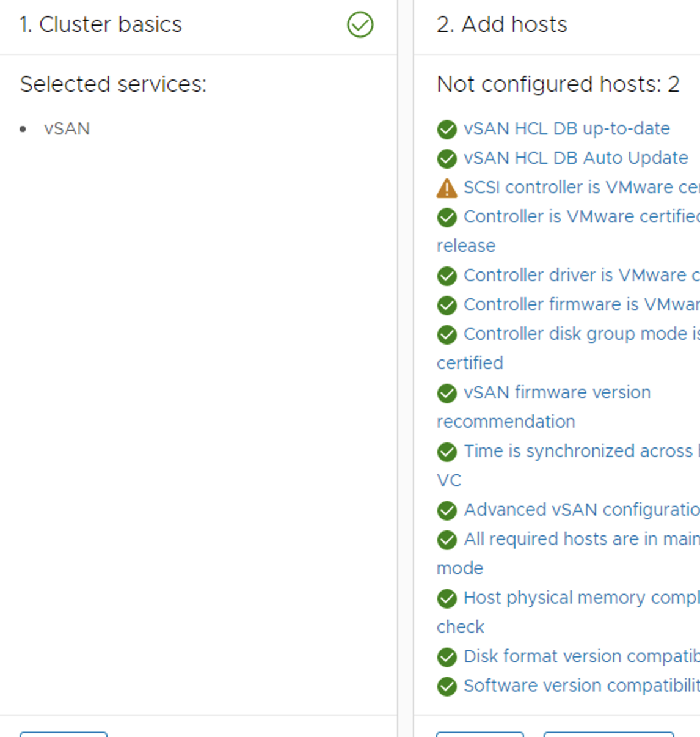The width and height of the screenshot is (700, 737).
Task: Click the green check beside vSAN HCL DB up-to-date
Action: [447, 129]
